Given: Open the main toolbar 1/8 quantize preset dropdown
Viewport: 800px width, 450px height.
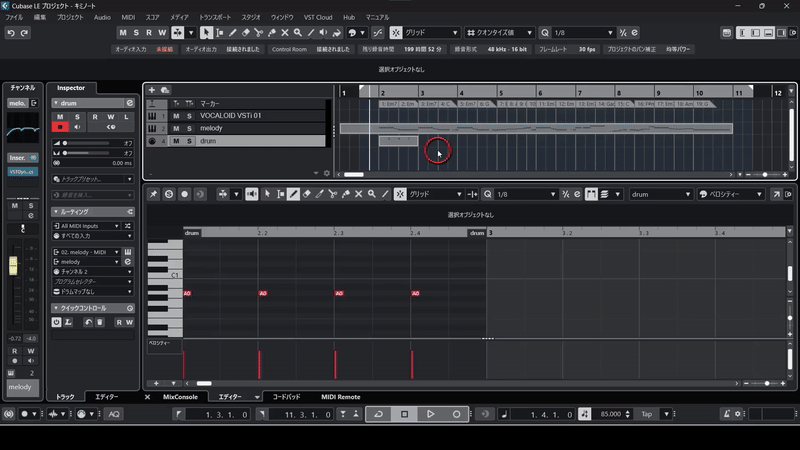Looking at the screenshot, I should [x=584, y=33].
